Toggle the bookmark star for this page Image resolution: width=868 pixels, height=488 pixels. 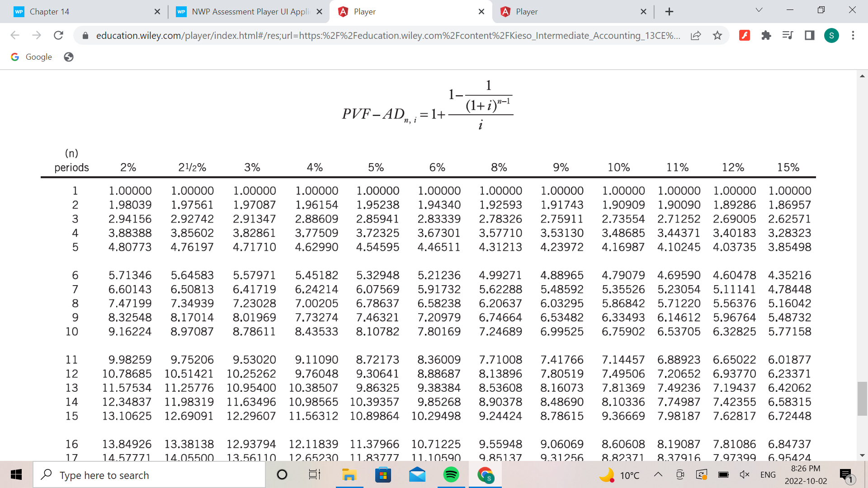(717, 35)
